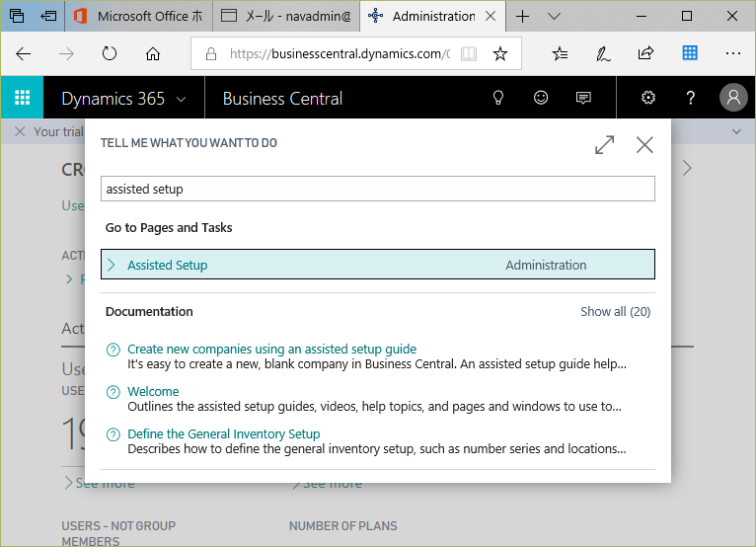This screenshot has height=547, width=756.
Task: Click the share page icon
Action: pyautogui.click(x=646, y=53)
